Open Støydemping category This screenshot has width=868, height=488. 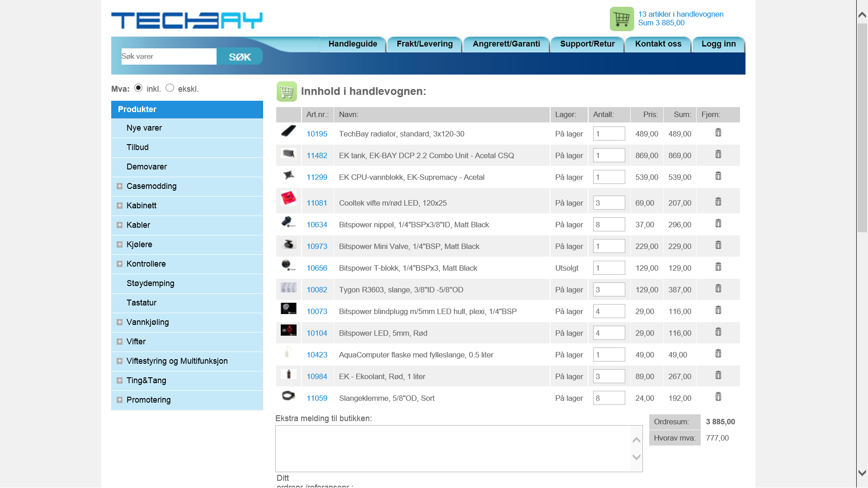click(150, 283)
